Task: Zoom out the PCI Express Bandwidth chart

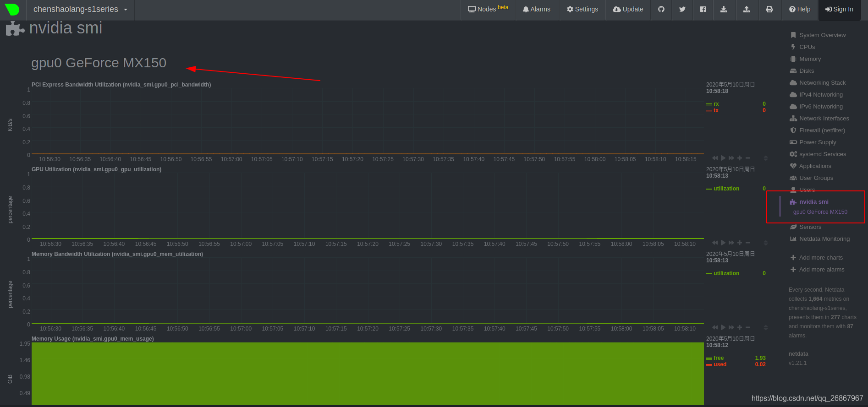Action: [748, 158]
